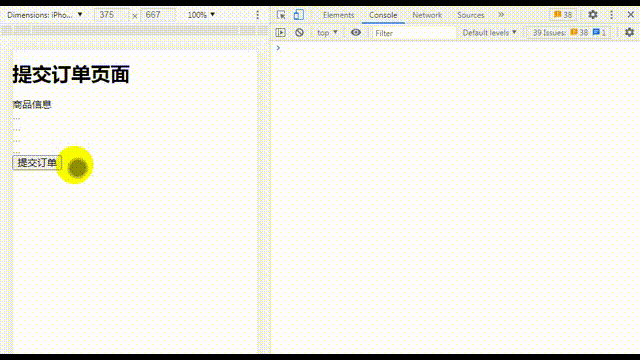Open DevTools customize menu three dots
Viewport: 640px width, 360px height.
pos(611,15)
